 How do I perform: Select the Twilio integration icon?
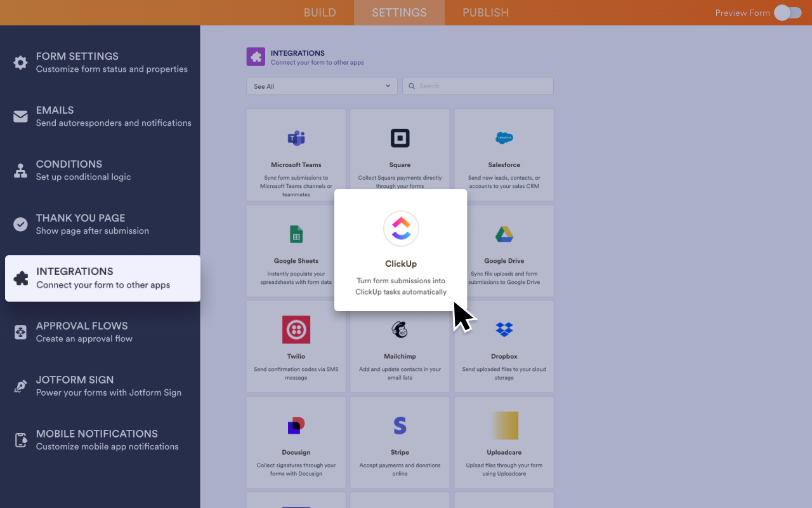tap(296, 330)
